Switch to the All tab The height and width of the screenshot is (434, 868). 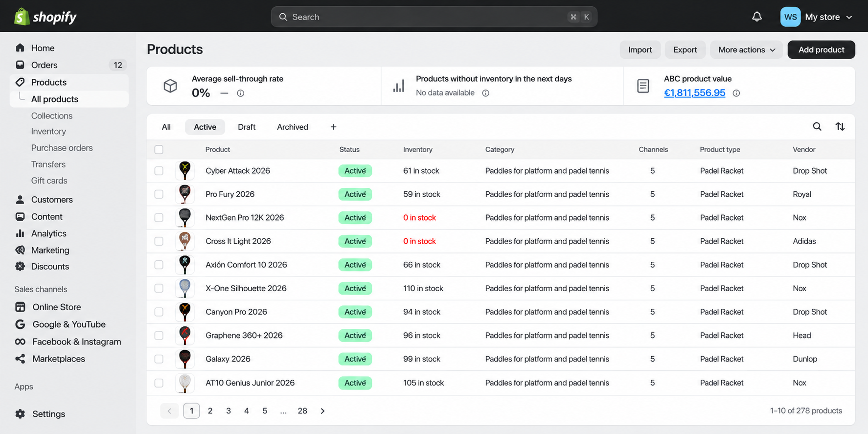166,127
